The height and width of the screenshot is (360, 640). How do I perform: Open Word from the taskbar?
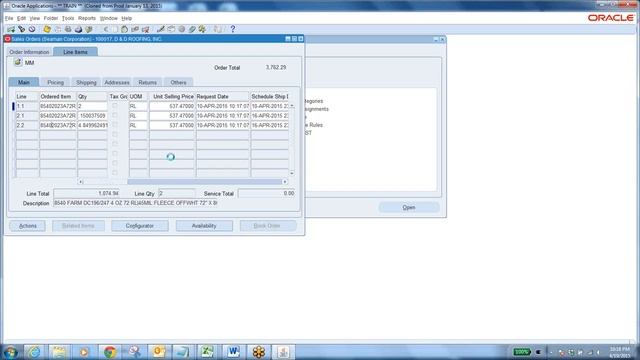233,352
